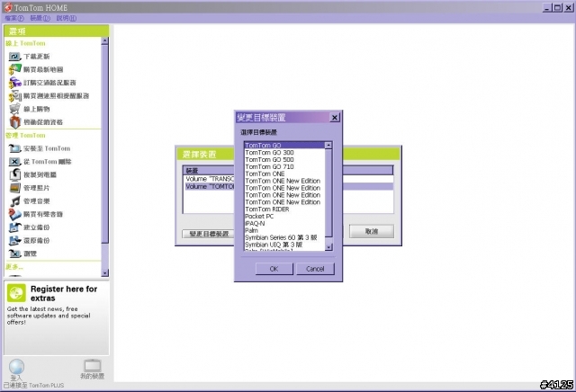Screen dimensions: 576x392
Task: Close the 變更目標裝置 dialog with X
Action: pos(334,118)
